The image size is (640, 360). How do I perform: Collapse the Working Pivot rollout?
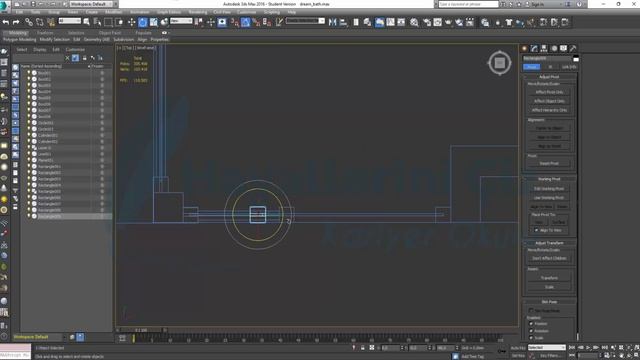click(x=549, y=179)
